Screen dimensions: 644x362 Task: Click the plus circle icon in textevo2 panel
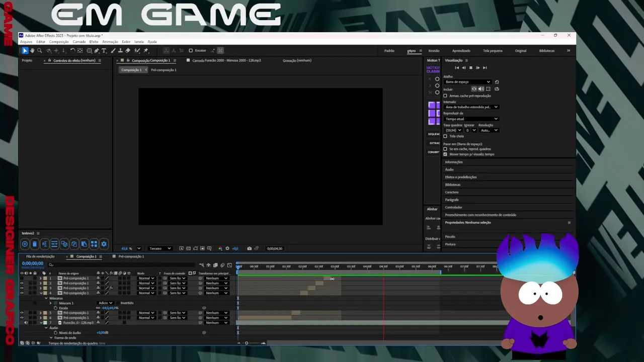pyautogui.click(x=25, y=244)
